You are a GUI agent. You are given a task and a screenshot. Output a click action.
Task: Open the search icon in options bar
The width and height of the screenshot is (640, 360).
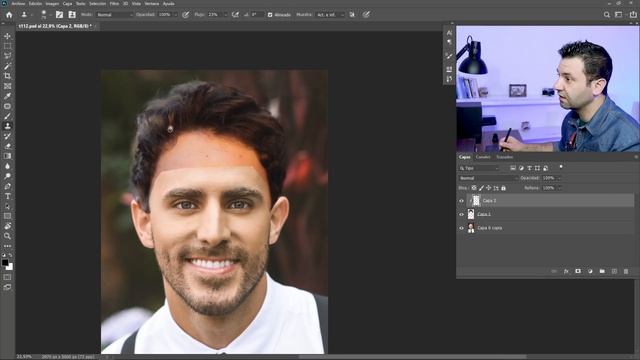point(607,15)
